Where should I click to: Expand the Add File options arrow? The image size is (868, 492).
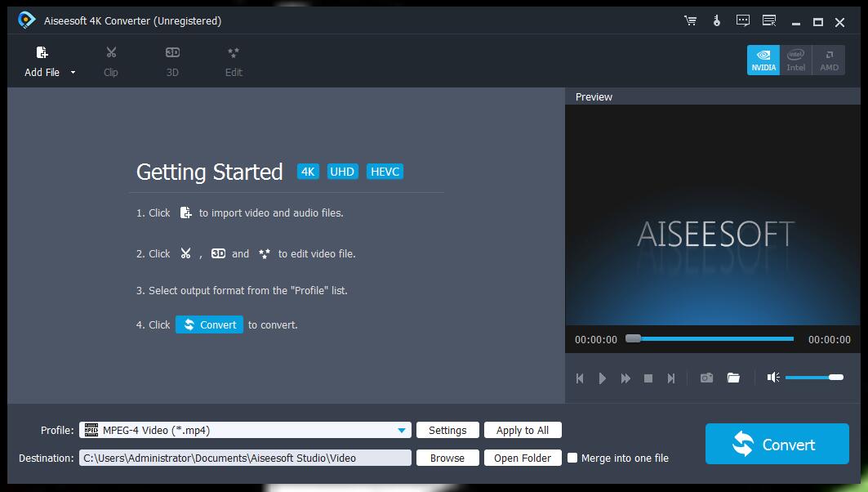pyautogui.click(x=72, y=72)
